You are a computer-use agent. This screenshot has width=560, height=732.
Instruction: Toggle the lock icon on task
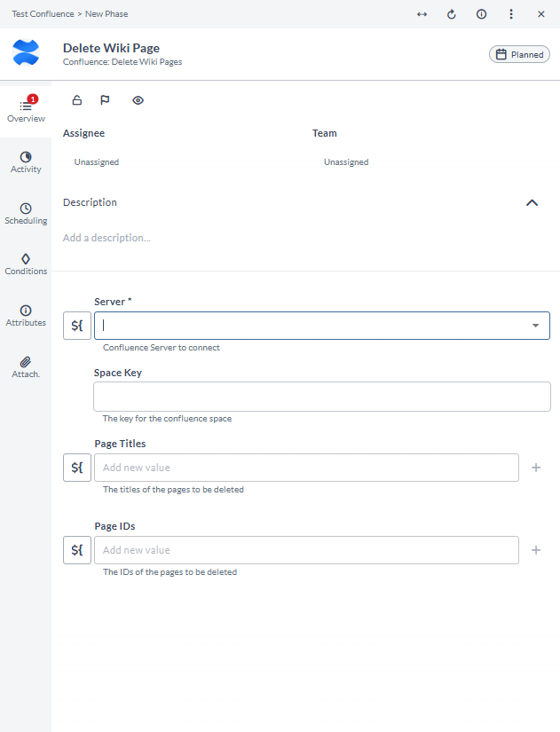coord(77,100)
